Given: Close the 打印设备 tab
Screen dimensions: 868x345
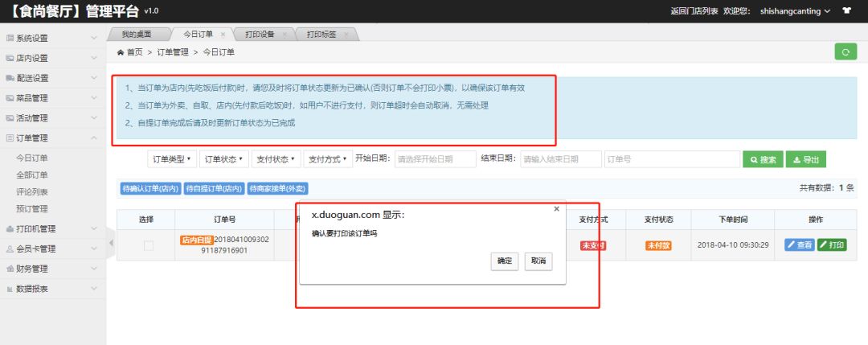Looking at the screenshot, I should pyautogui.click(x=285, y=35).
